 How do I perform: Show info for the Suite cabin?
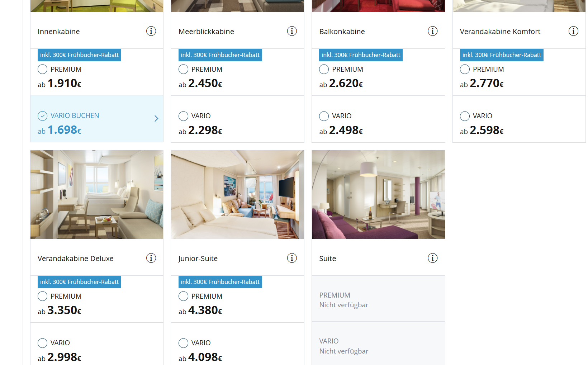[432, 258]
